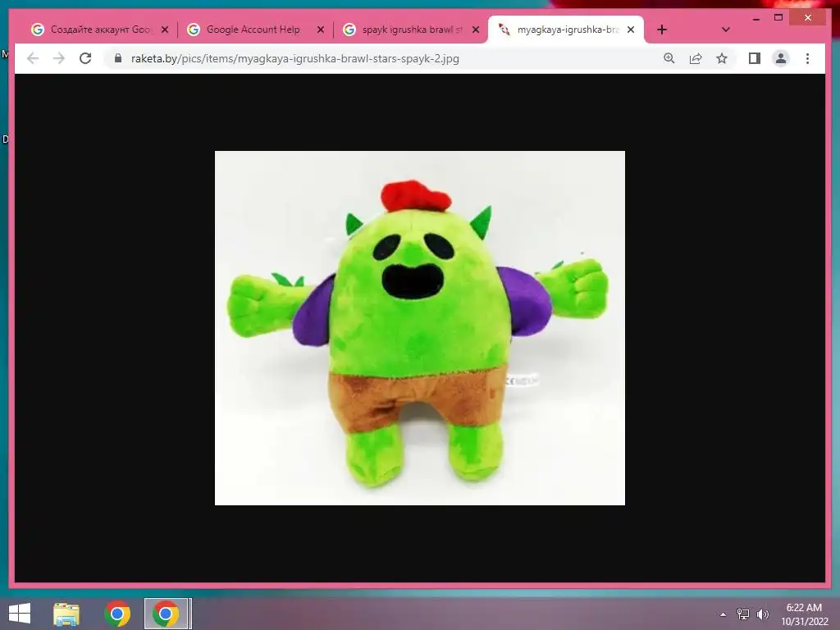840x630 pixels.
Task: Go forward to the next page
Action: 59,58
